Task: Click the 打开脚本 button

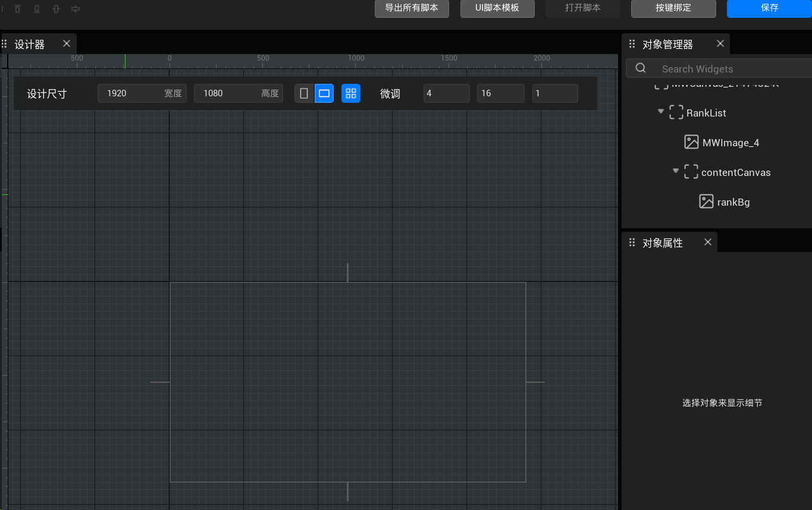Action: 582,8
